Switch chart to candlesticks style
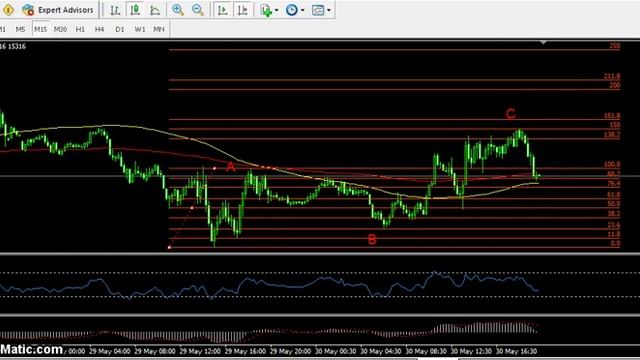 coord(135,10)
